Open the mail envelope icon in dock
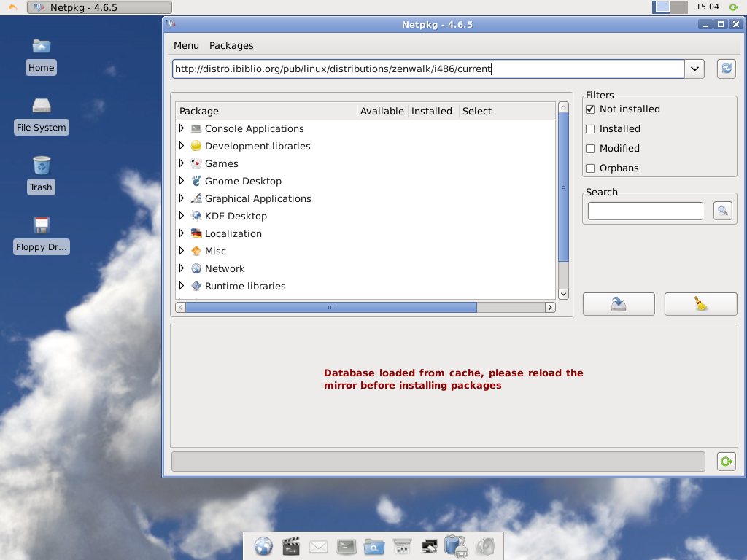This screenshot has height=560, width=747. click(x=318, y=546)
